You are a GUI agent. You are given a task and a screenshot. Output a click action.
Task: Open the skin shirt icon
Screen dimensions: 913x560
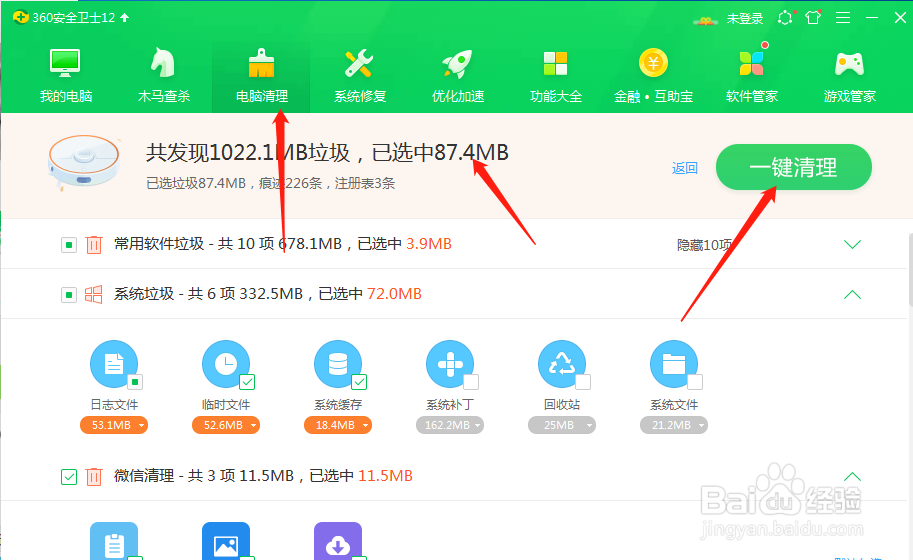click(x=813, y=17)
